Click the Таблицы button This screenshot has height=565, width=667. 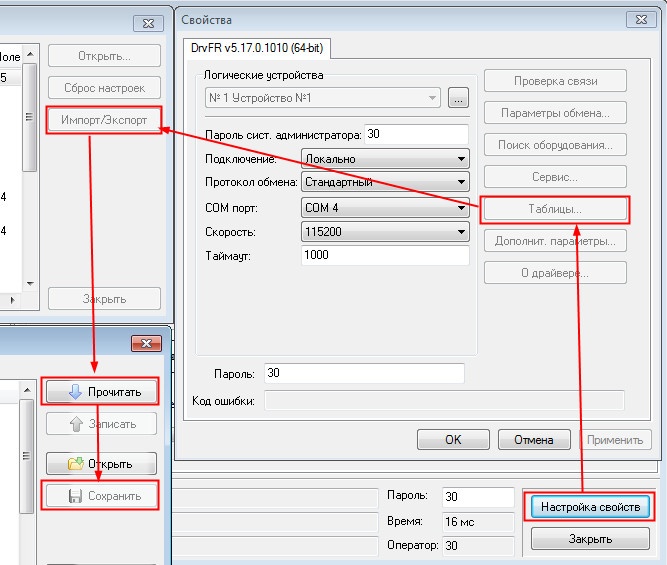pyautogui.click(x=555, y=209)
